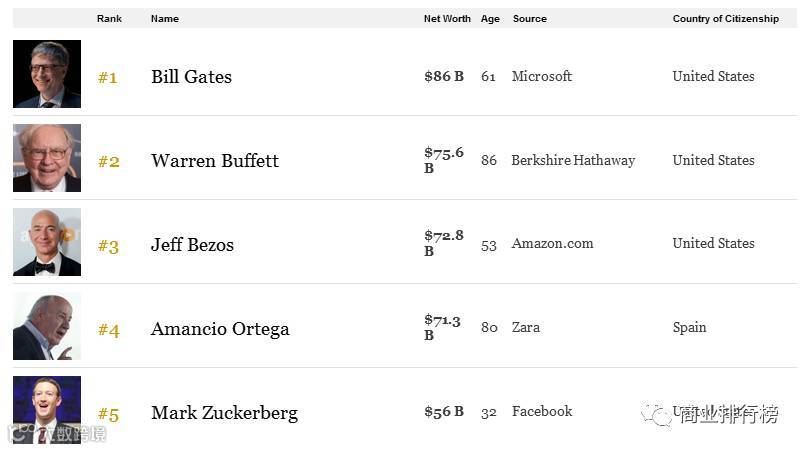The height and width of the screenshot is (449, 804).
Task: Click the Name column header
Action: coord(165,19)
